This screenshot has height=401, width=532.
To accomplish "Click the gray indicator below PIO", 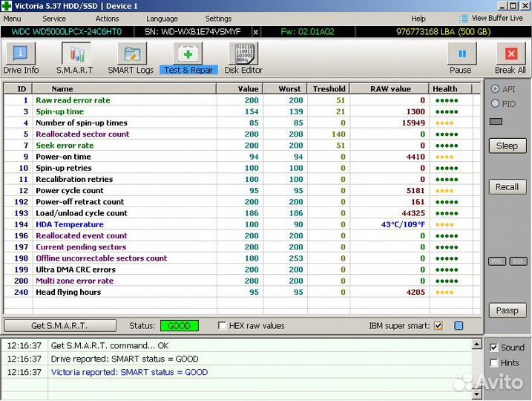I will [x=496, y=122].
